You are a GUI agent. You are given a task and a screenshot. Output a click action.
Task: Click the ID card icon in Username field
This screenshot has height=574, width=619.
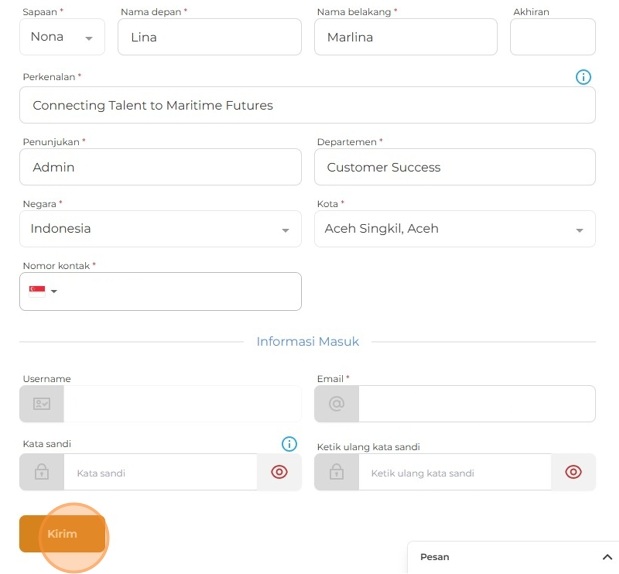(42, 404)
